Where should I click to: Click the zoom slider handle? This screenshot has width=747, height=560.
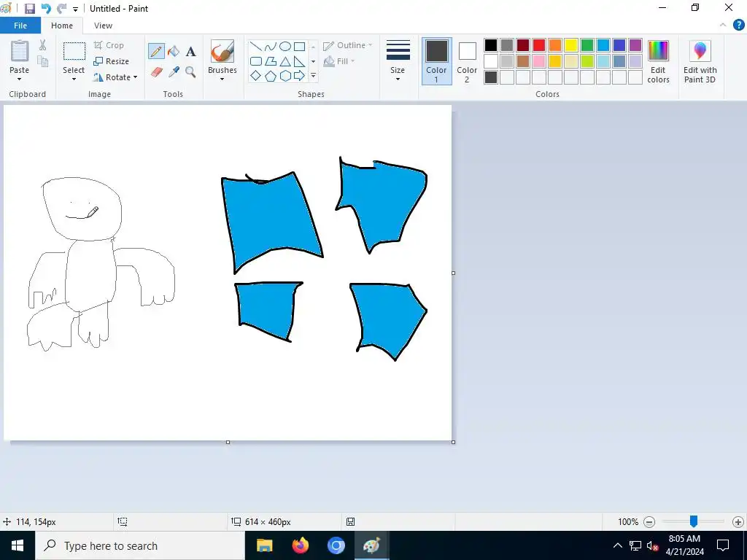(x=694, y=521)
